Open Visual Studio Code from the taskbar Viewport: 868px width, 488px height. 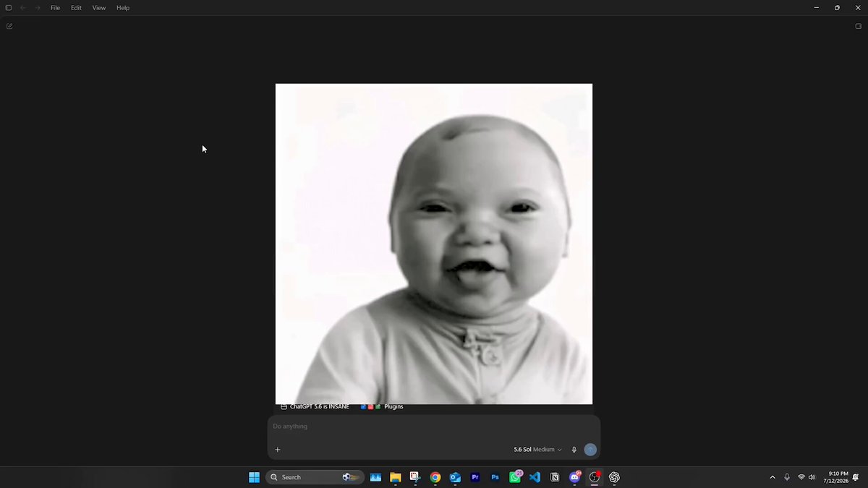(x=535, y=477)
